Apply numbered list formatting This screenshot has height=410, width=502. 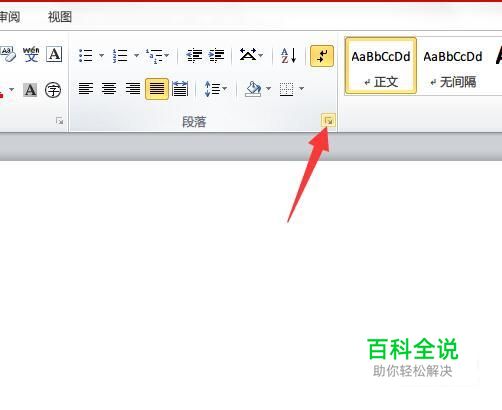click(120, 55)
